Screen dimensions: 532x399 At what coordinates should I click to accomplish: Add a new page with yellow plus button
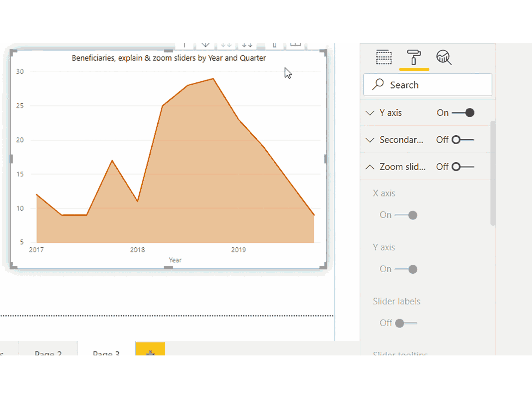pyautogui.click(x=150, y=350)
